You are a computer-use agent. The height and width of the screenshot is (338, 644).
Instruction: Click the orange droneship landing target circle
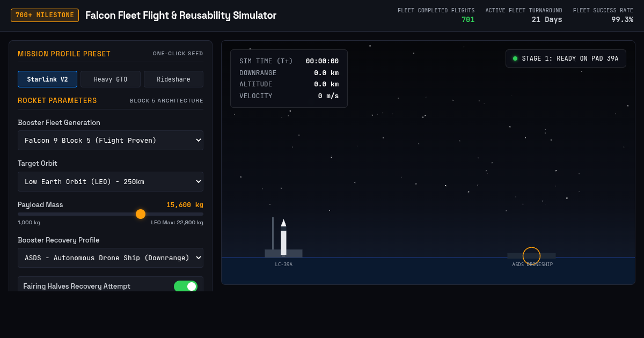[531, 255]
